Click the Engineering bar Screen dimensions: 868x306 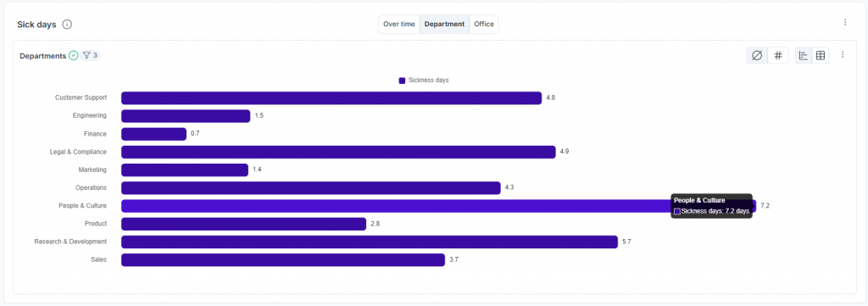click(x=186, y=116)
